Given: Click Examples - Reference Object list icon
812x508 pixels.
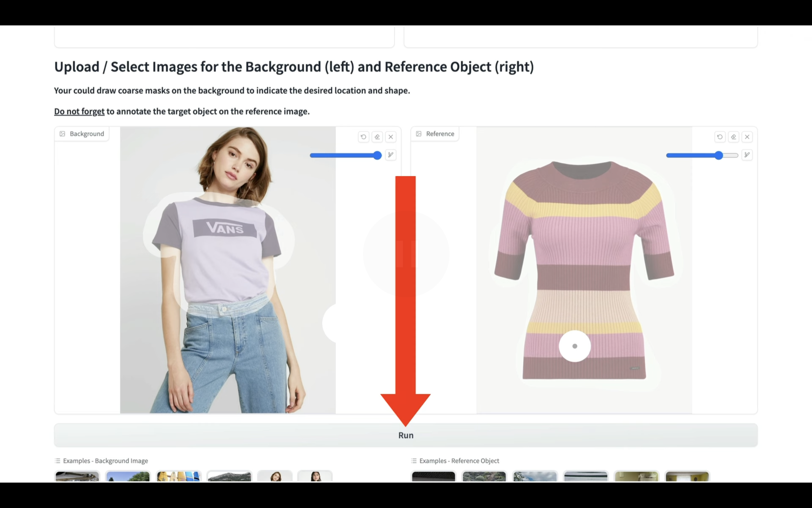Looking at the screenshot, I should coord(414,461).
